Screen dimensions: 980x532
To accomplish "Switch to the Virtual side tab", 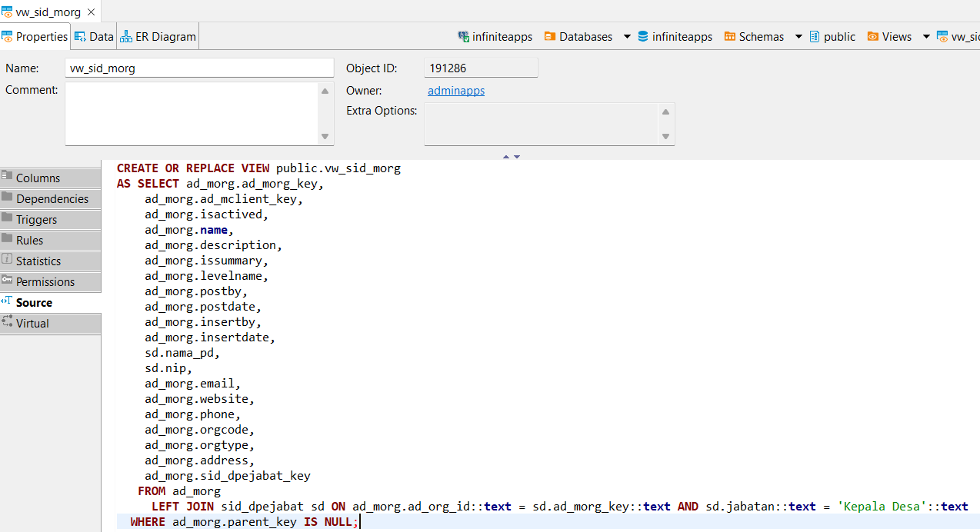I will click(x=32, y=324).
